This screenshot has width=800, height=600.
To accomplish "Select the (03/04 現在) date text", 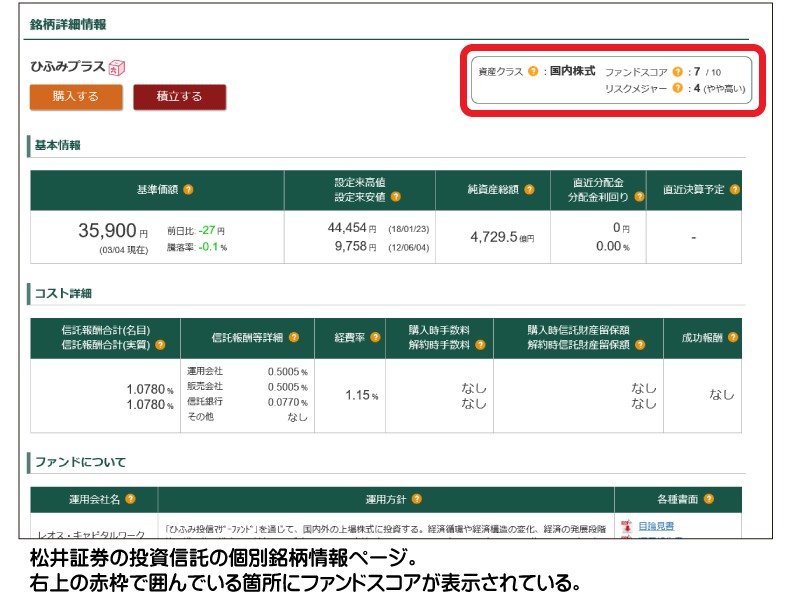I will tap(123, 250).
